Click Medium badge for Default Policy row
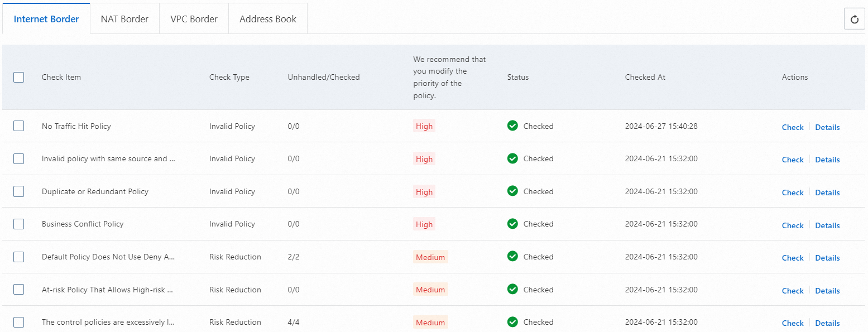 pyautogui.click(x=430, y=257)
